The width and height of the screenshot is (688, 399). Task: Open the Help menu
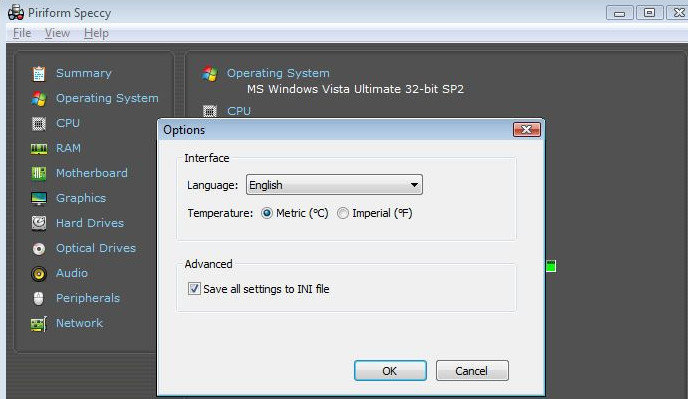[96, 33]
